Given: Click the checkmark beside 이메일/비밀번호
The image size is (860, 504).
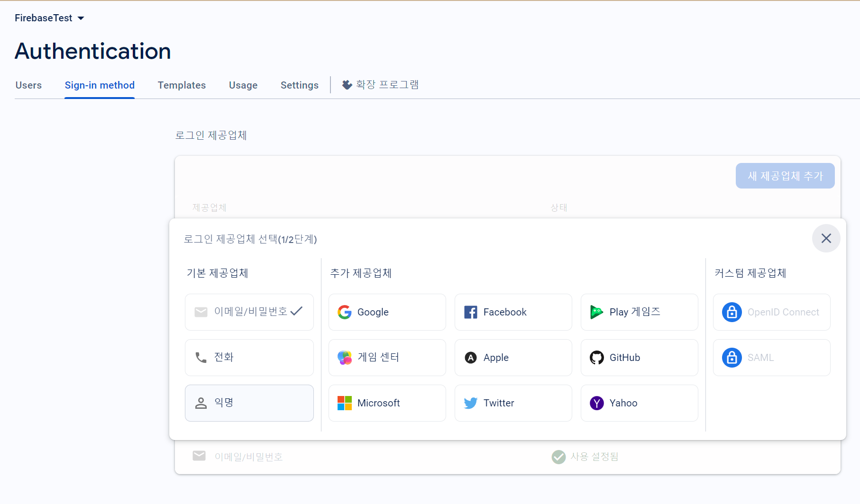Looking at the screenshot, I should coord(296,311).
